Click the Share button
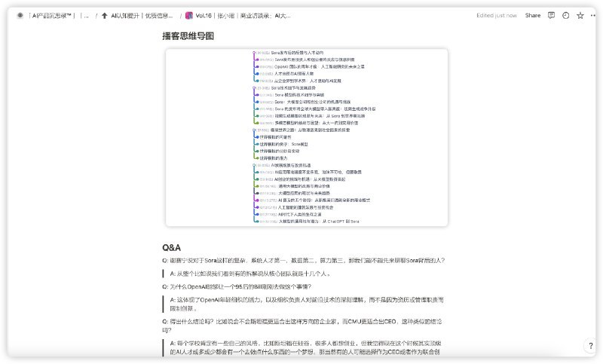The image size is (603, 364). [533, 15]
